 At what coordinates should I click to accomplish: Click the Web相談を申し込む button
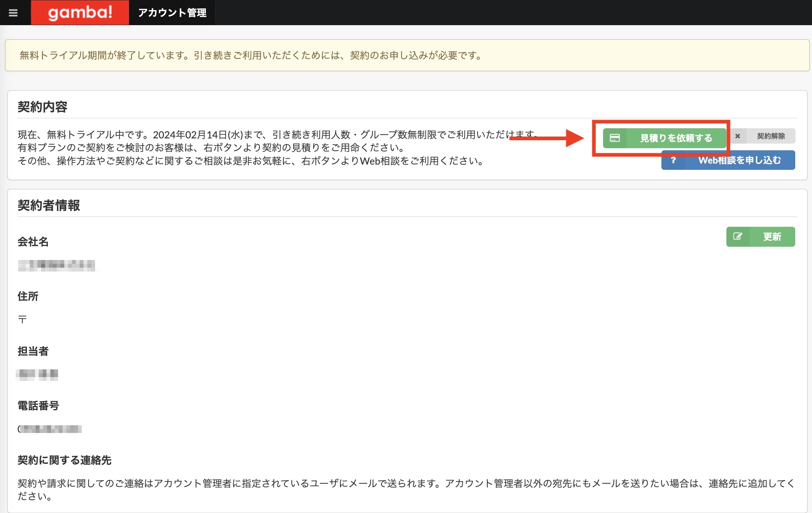tap(728, 160)
